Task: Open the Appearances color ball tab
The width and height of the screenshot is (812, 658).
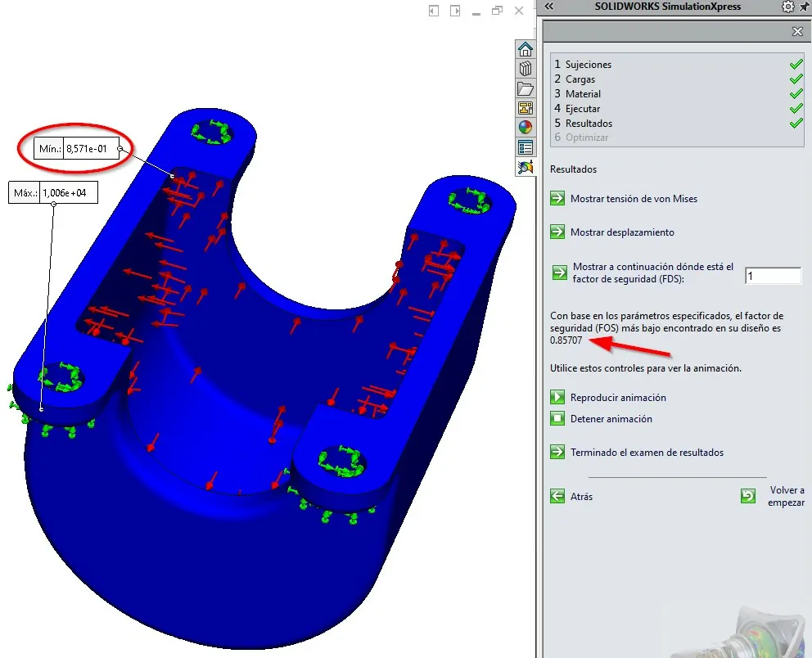Action: pos(526,128)
